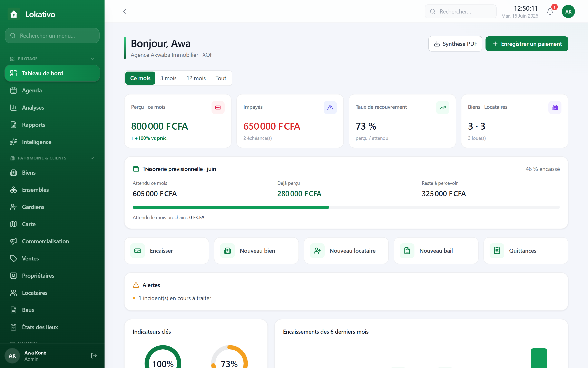
Task: Click the 650 000 F CFA unpaid amount
Action: 272,126
